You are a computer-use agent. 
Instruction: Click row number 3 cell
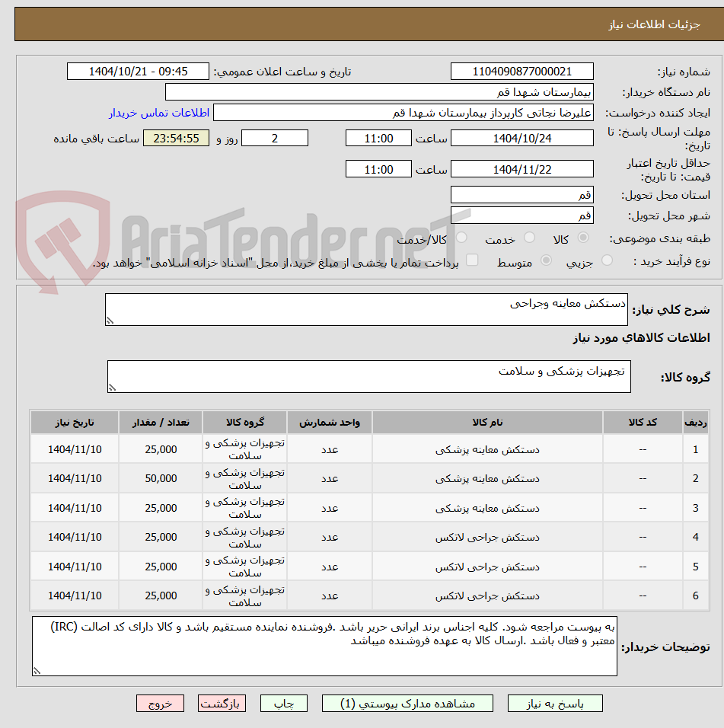tap(696, 508)
